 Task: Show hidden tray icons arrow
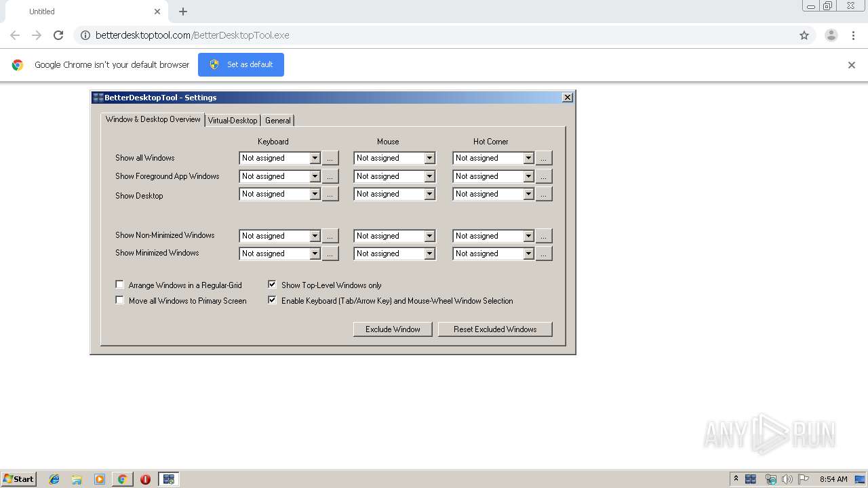[736, 479]
